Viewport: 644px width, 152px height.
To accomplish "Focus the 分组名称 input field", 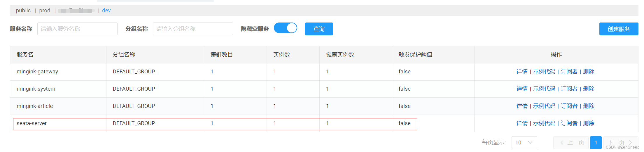I will click(193, 29).
